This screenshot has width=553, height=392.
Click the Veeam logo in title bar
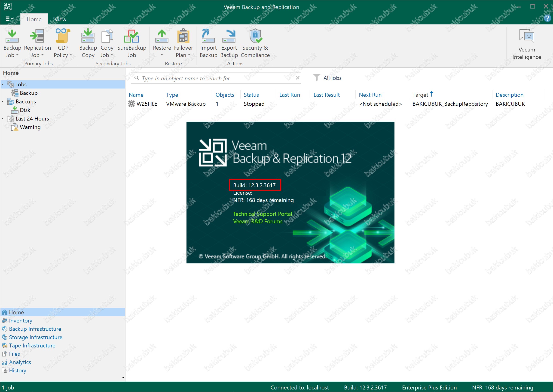(x=8, y=6)
